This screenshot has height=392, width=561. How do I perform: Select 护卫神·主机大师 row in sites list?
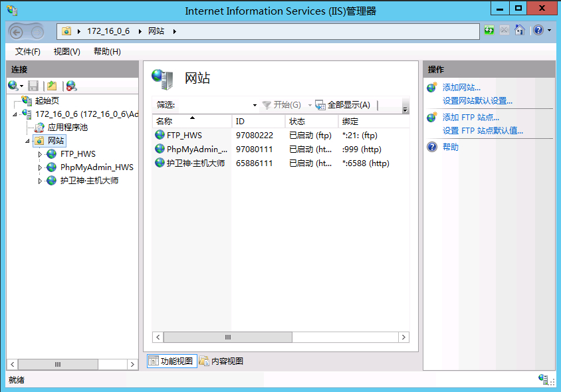(281, 163)
